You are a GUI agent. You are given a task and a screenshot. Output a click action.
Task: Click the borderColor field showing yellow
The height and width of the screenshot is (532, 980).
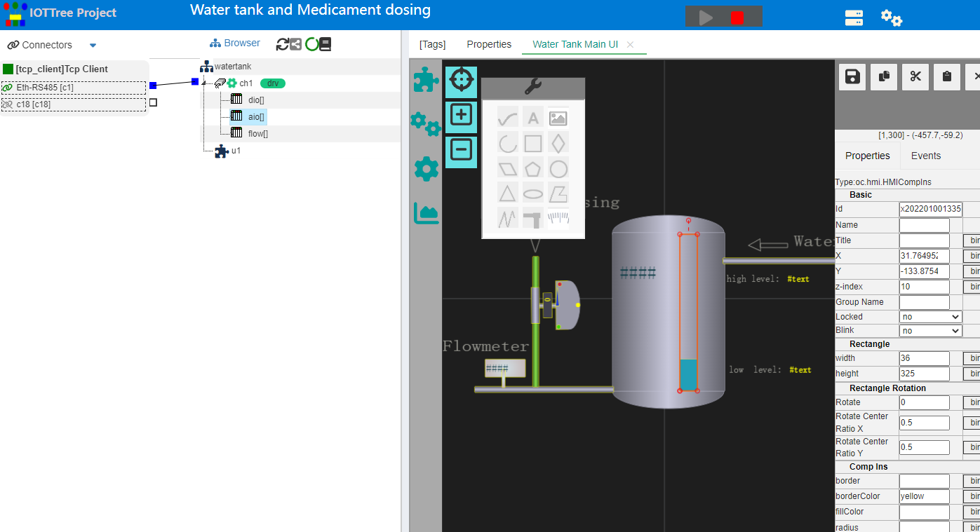pyautogui.click(x=925, y=497)
